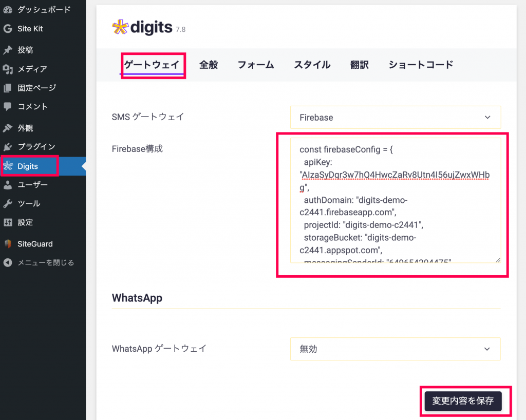
Task: Click the Posts pushpin icon
Action: pos(8,50)
